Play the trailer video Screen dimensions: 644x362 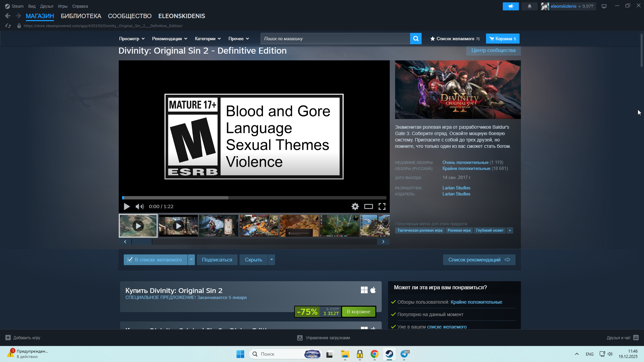click(126, 206)
